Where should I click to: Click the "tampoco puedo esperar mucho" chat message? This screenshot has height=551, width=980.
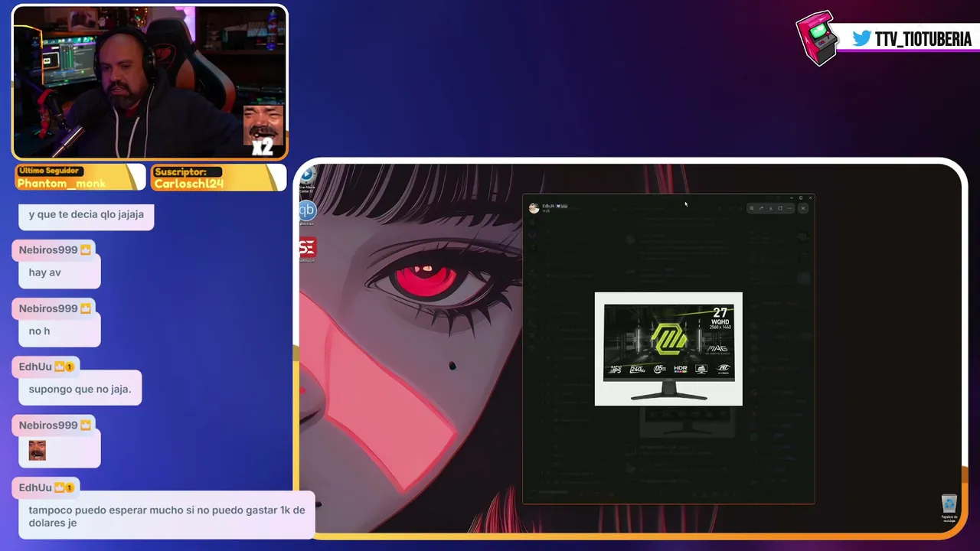point(167,517)
